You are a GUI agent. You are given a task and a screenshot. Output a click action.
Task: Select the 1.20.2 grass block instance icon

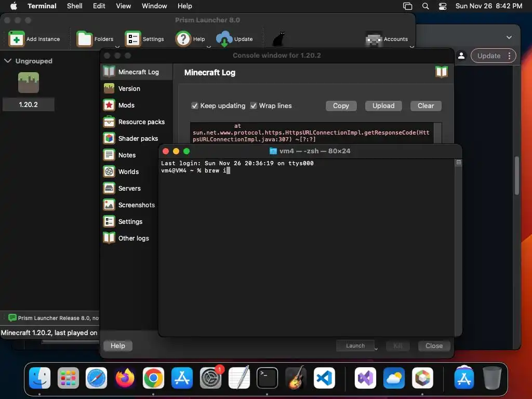click(x=29, y=83)
